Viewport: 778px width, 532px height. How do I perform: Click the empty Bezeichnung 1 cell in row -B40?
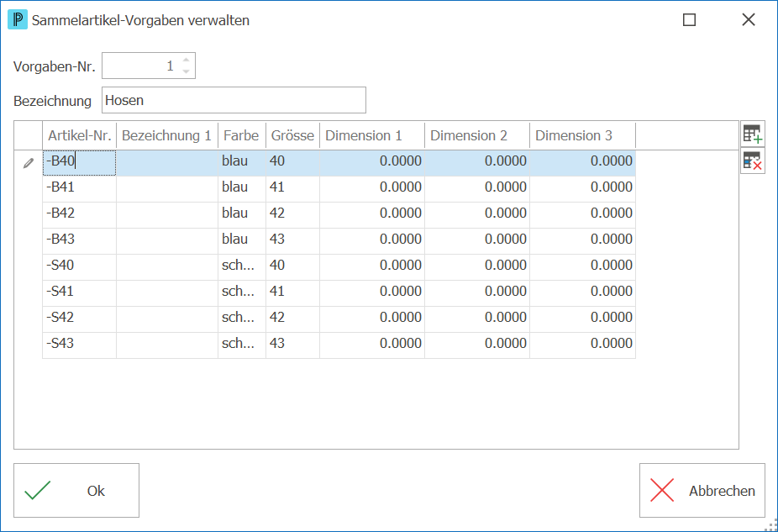point(167,163)
